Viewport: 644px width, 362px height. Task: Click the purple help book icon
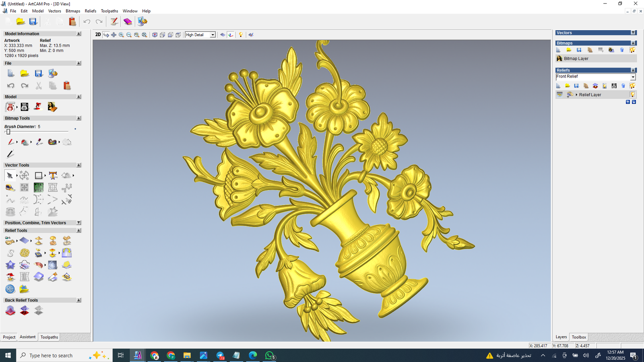coord(128,22)
